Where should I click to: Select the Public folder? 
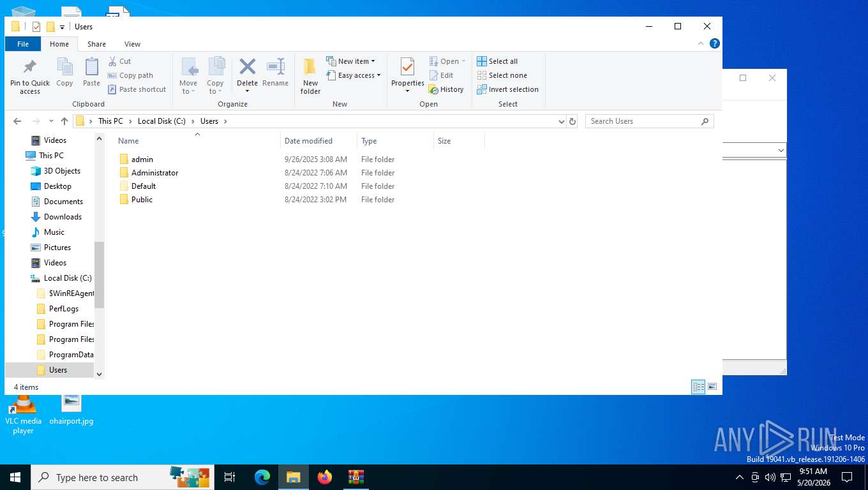tap(136, 200)
